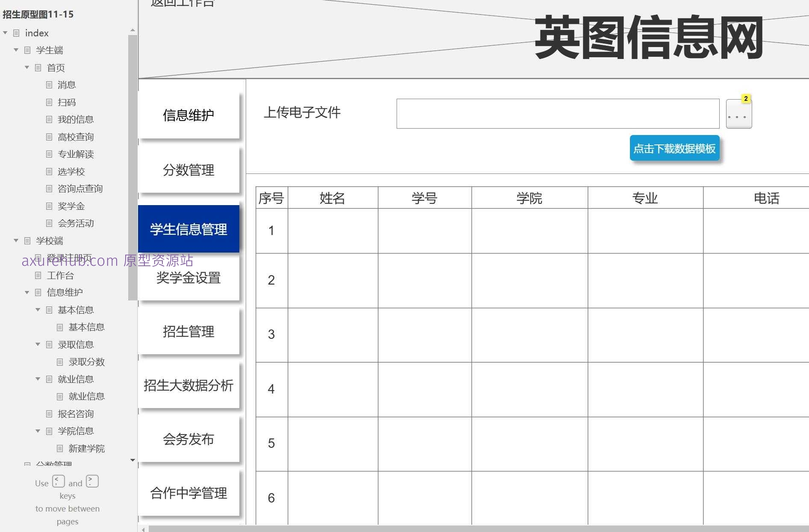The height and width of the screenshot is (532, 809).
Task: Collapse the 学生端 tree branch
Action: coord(16,50)
